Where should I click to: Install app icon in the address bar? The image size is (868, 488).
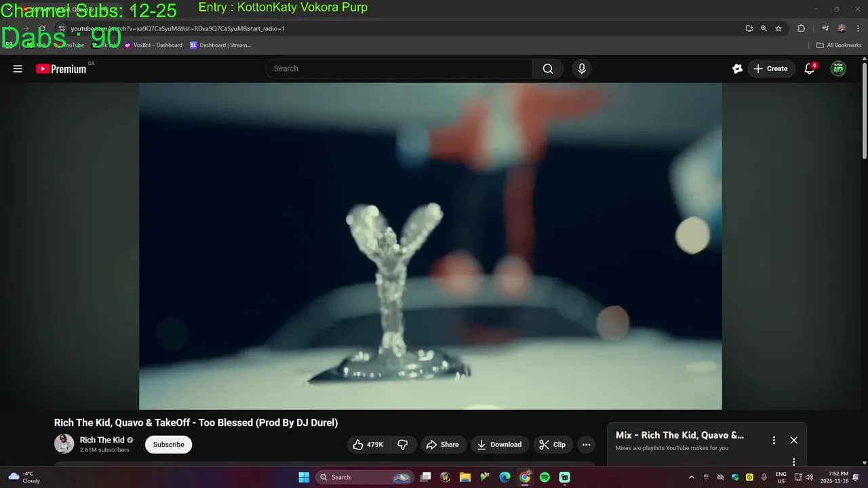tap(749, 28)
